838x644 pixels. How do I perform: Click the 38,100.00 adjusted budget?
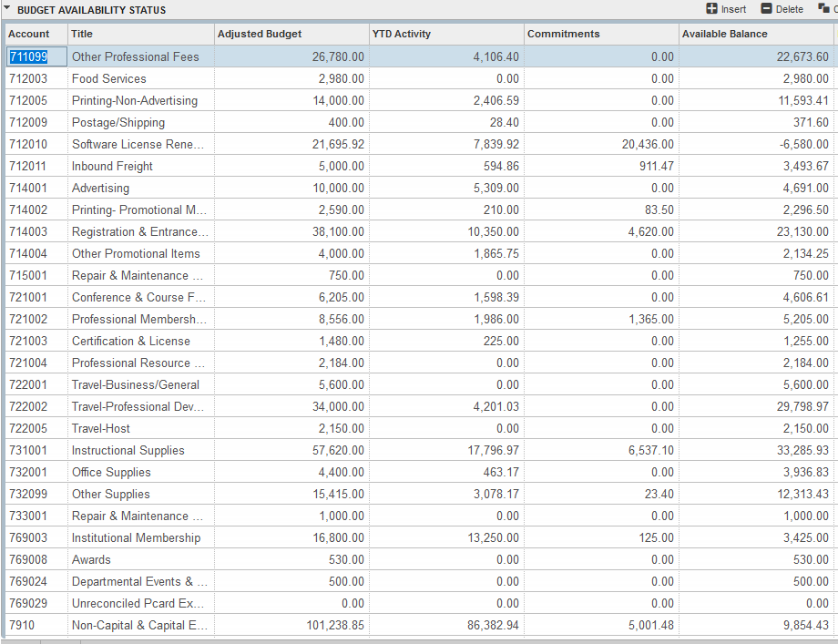click(338, 232)
